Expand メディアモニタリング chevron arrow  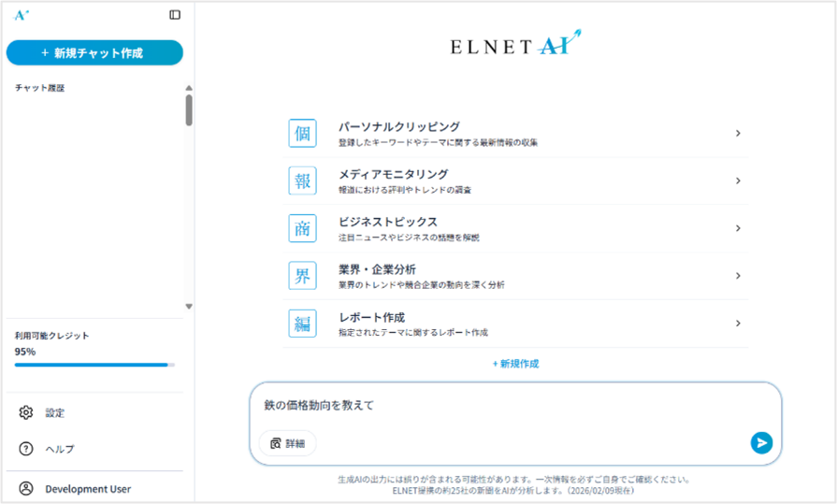coord(738,180)
